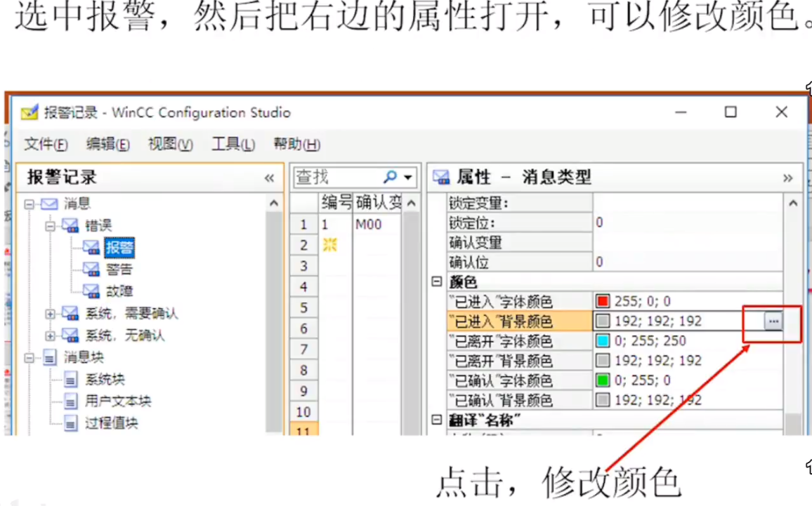Click the 系统, 需要确认 envelope icon
The width and height of the screenshot is (812, 506).
pos(70,314)
